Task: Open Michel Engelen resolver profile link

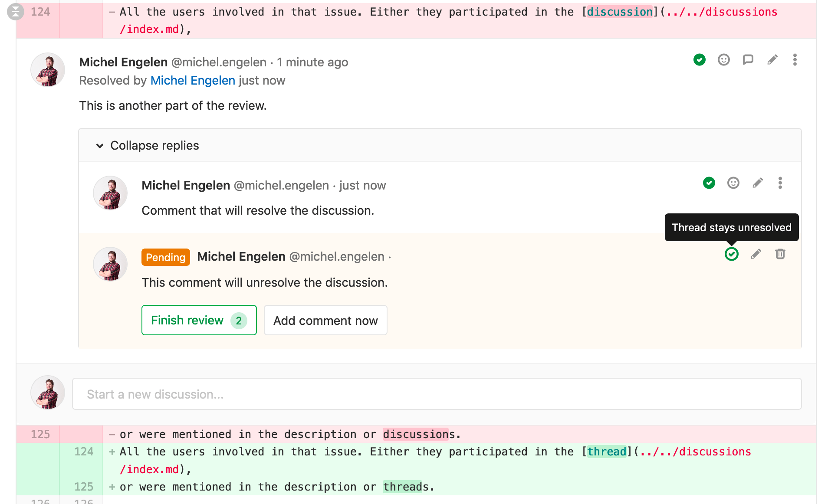Action: click(193, 81)
